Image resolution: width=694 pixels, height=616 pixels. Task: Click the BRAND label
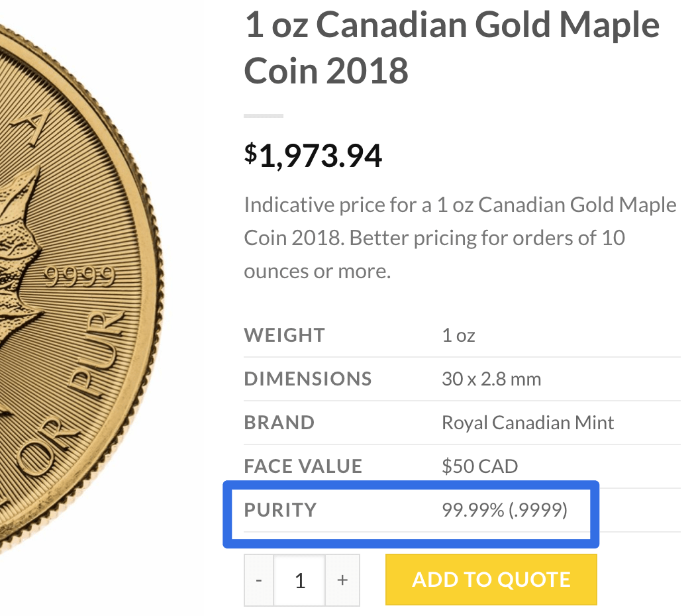coord(279,422)
